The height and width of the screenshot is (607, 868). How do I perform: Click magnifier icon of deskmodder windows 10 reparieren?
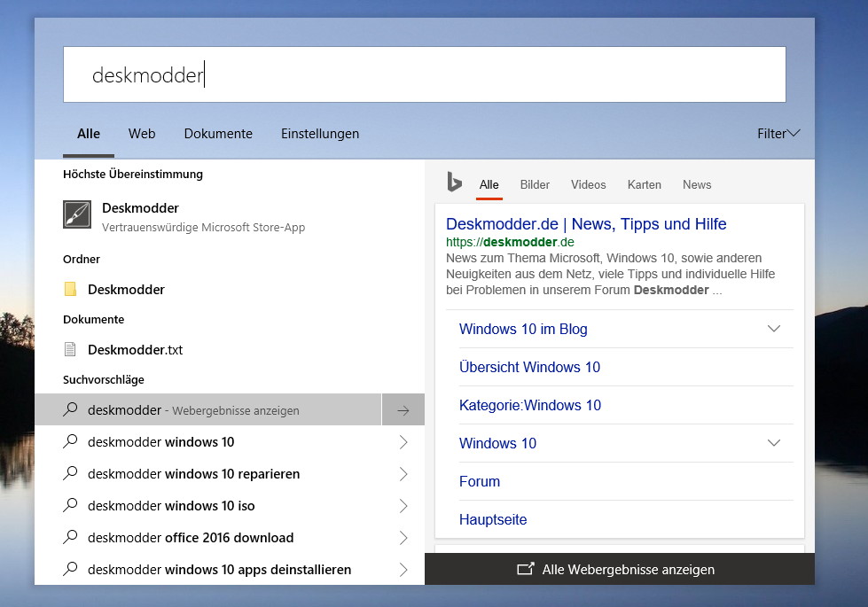(x=70, y=473)
